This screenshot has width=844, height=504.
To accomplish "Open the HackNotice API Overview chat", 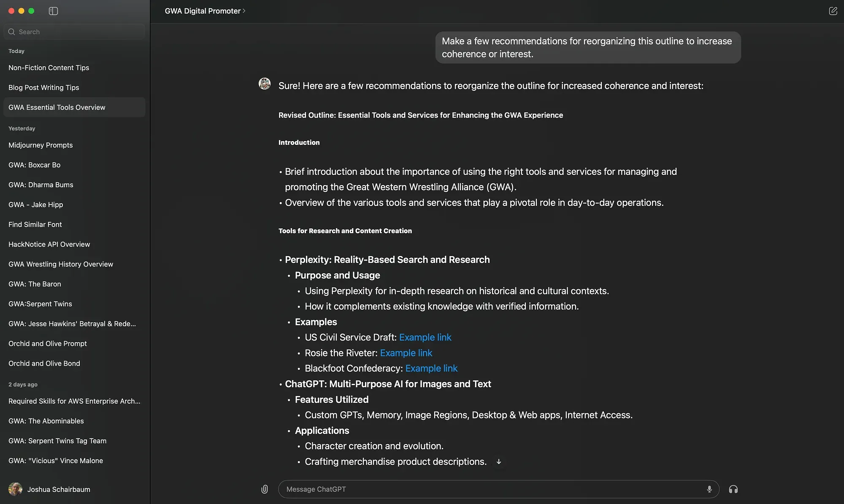I will 74,244.
